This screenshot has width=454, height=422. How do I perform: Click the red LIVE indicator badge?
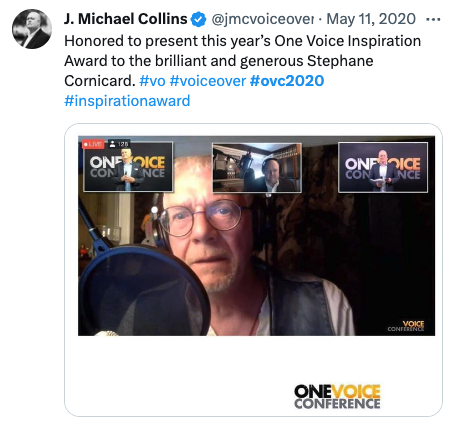click(x=93, y=144)
